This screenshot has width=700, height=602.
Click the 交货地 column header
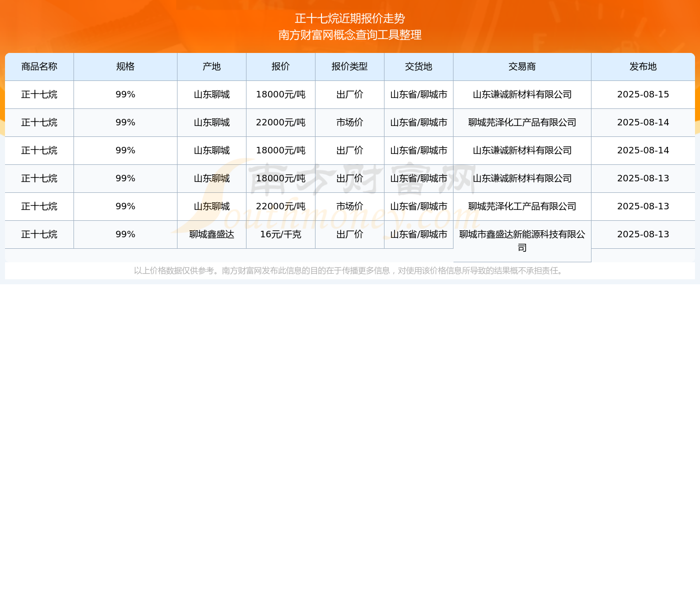(x=419, y=66)
